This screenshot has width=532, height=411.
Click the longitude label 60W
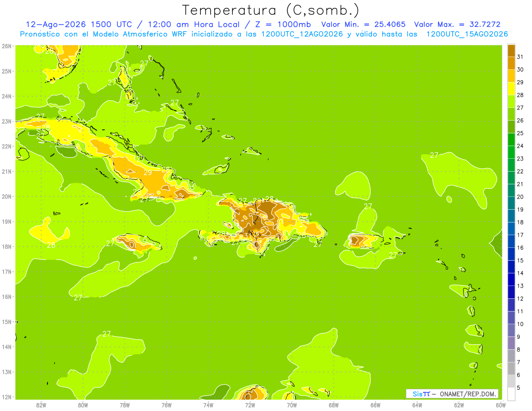point(501,405)
